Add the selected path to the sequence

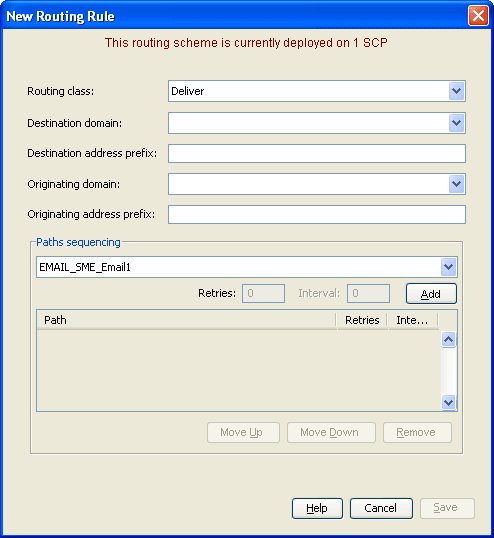click(431, 294)
